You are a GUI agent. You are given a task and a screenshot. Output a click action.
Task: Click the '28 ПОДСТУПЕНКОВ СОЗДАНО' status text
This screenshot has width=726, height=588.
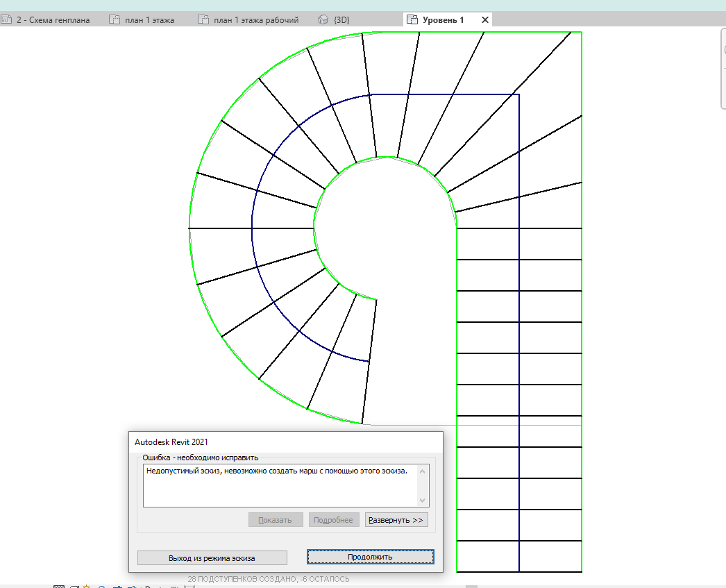[x=269, y=579]
